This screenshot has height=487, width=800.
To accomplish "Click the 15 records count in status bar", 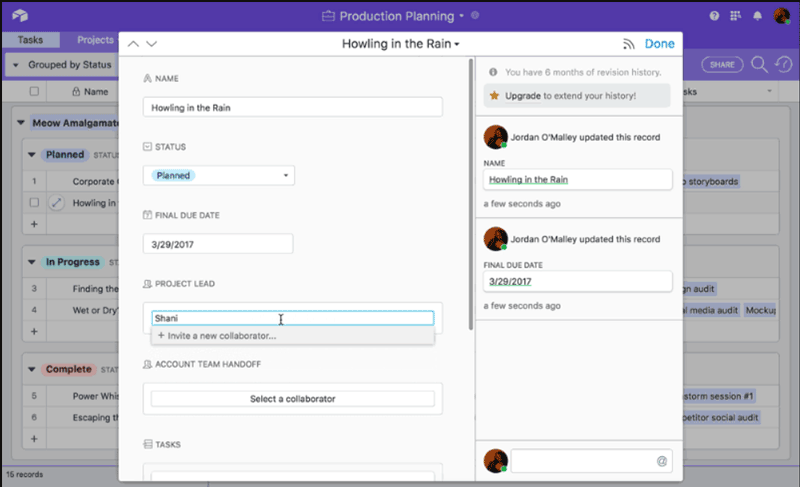I will click(x=24, y=474).
